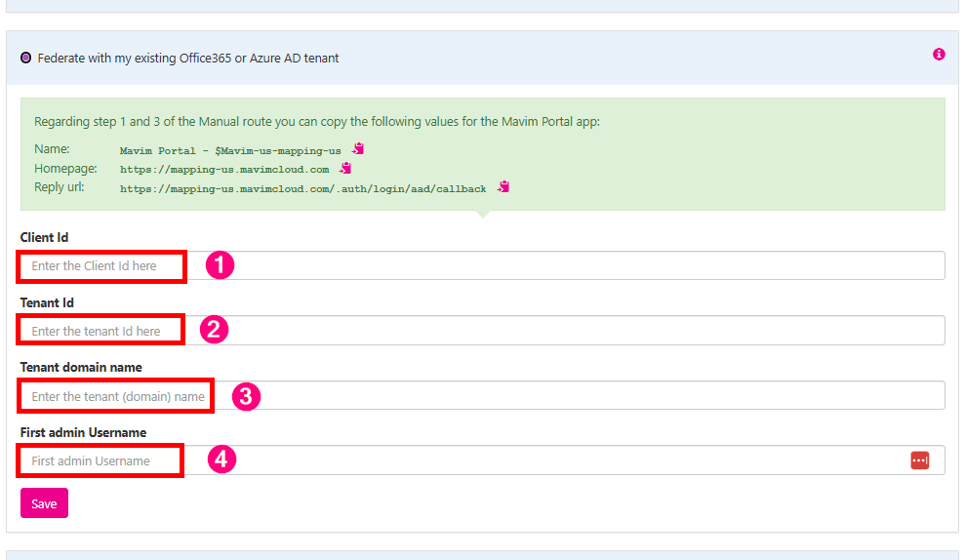This screenshot has width=965, height=560.
Task: Focus the Tenant domain name field
Action: (585, 396)
